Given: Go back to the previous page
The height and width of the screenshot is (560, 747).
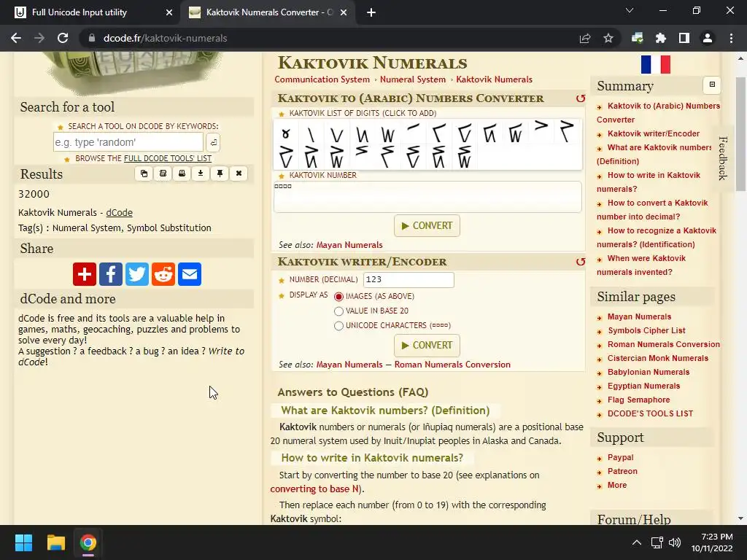Looking at the screenshot, I should click(x=16, y=38).
